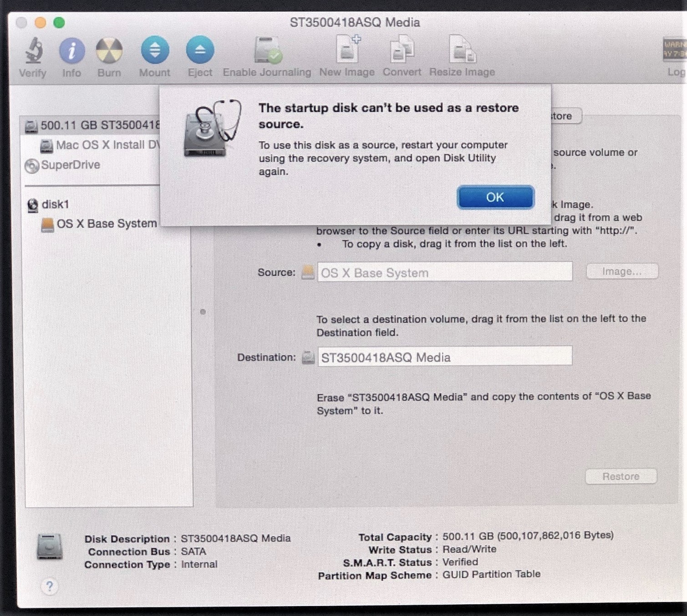Click the Mount toolbar icon
Image resolution: width=687 pixels, height=616 pixels.
pos(155,50)
